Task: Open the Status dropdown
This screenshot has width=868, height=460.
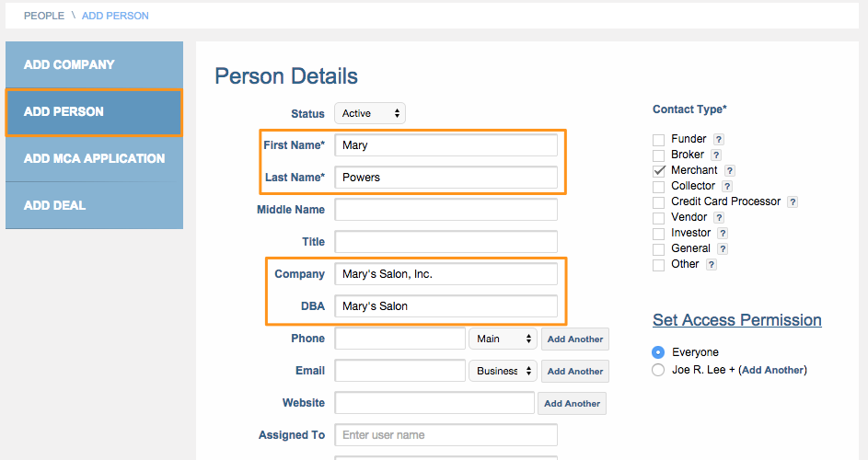Action: [x=369, y=113]
